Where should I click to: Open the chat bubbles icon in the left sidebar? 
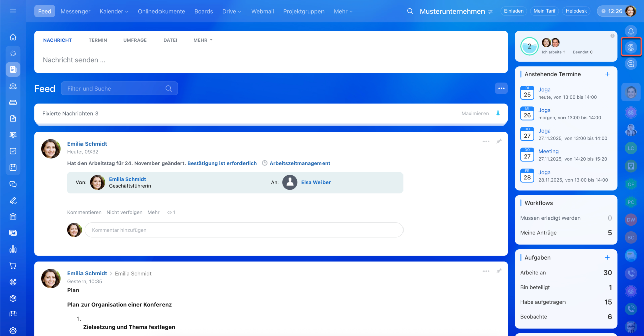click(13, 184)
